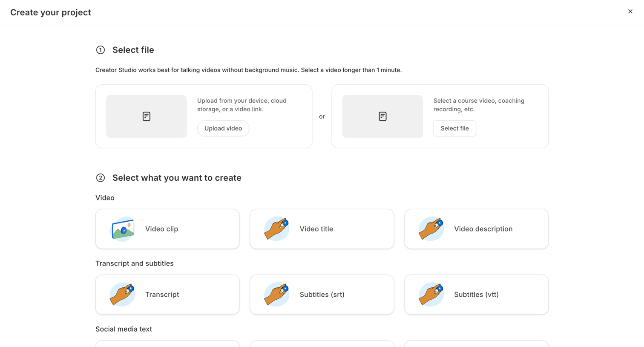Choose the Video title option
The height and width of the screenshot is (347, 644).
coord(322,229)
